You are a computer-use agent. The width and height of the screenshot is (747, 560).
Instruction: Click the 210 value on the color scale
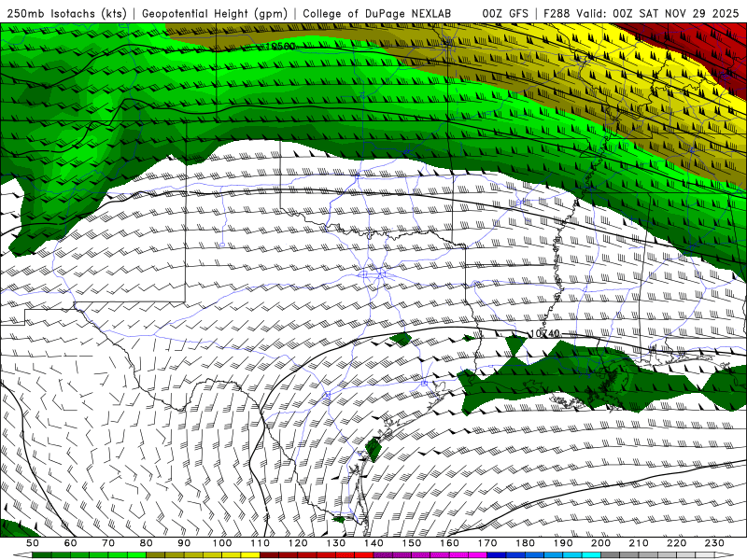pos(639,543)
